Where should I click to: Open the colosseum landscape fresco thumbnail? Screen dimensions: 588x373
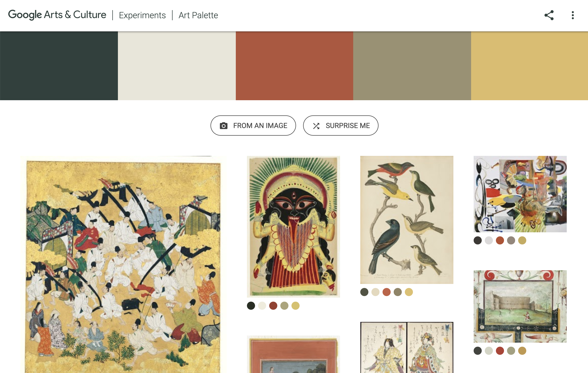tap(520, 306)
